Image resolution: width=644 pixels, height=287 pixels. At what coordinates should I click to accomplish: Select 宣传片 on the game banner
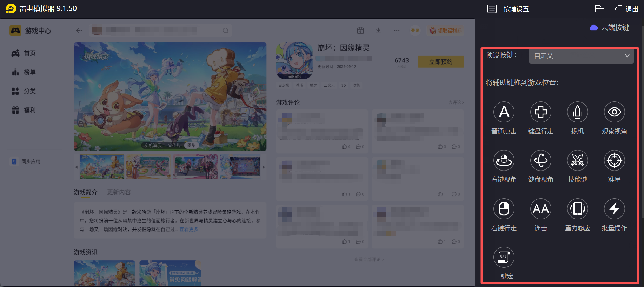[174, 146]
